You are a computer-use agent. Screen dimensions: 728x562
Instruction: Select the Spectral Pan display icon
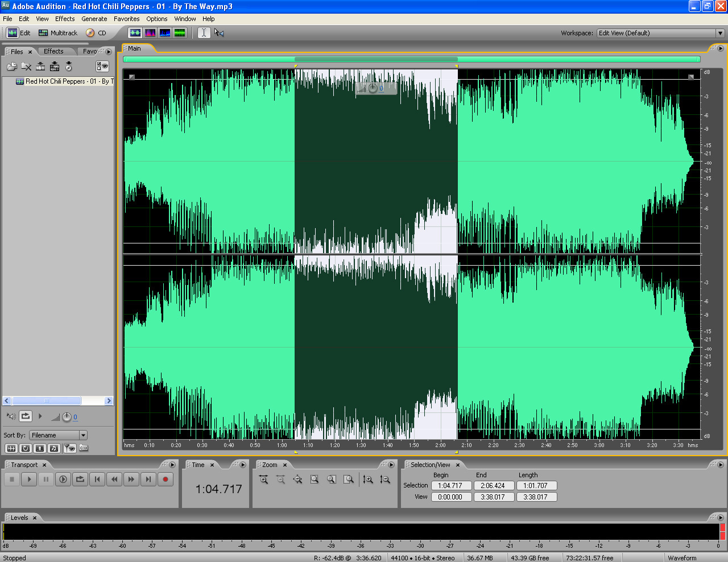(x=164, y=33)
